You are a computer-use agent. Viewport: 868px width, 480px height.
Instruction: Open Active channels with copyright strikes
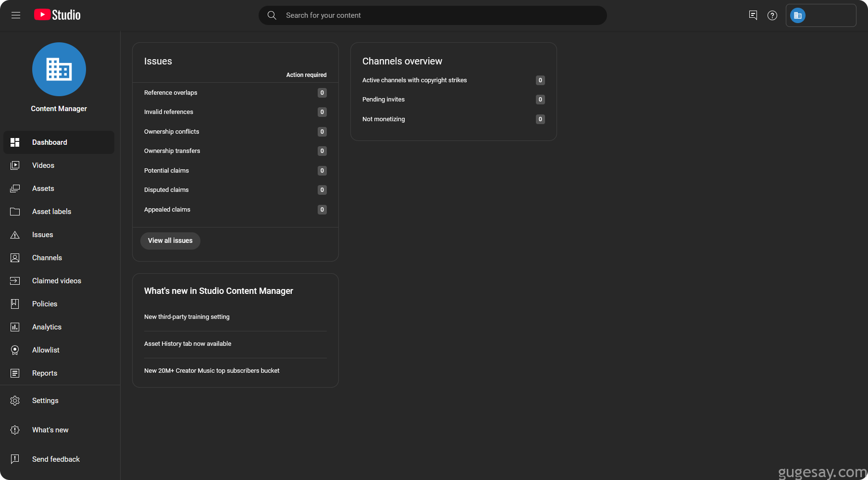tap(454, 80)
